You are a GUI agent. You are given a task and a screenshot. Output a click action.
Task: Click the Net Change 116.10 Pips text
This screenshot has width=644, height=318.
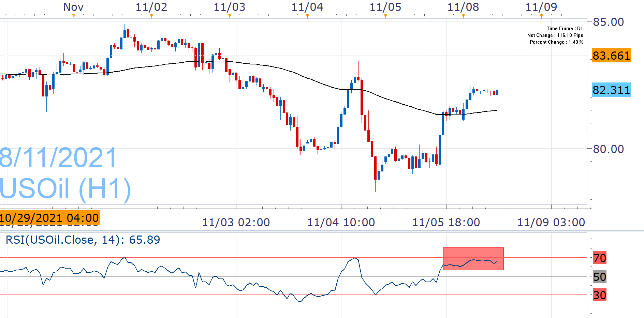[x=555, y=35]
